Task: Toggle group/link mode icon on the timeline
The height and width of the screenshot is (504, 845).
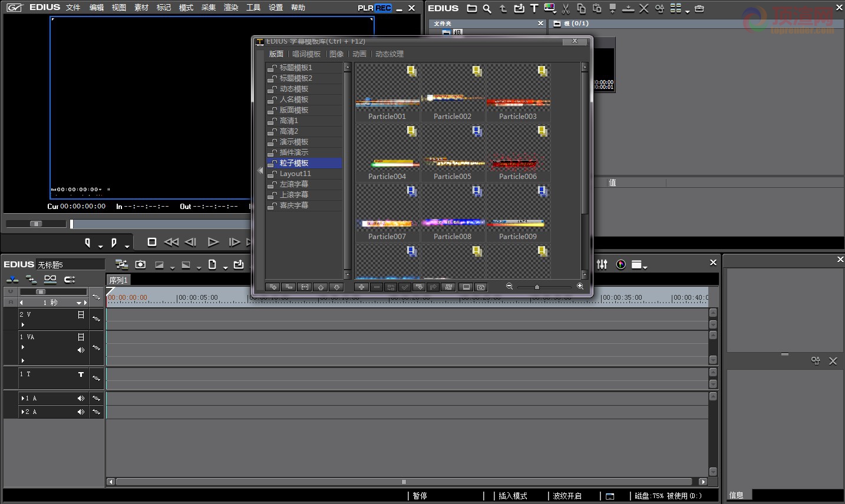Action: coord(51,279)
